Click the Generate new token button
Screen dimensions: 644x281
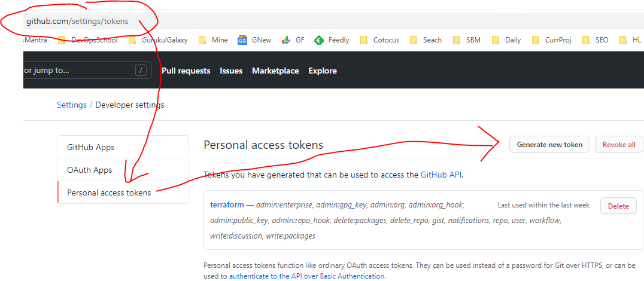(549, 144)
